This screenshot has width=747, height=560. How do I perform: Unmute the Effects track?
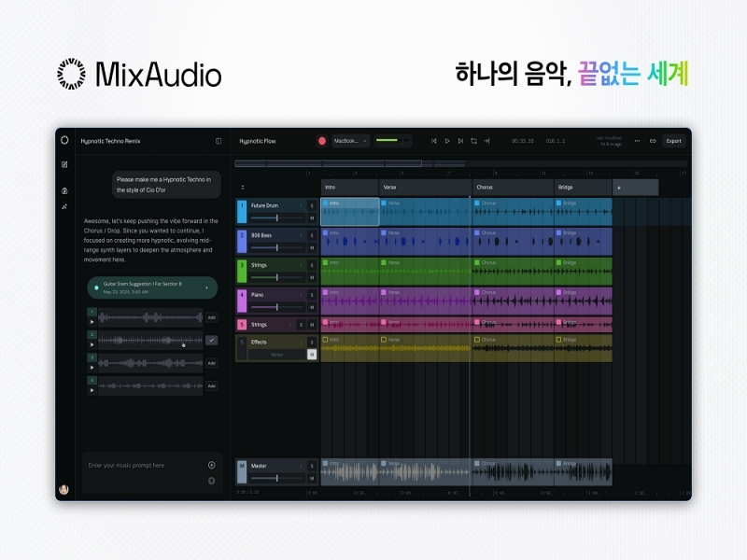tap(312, 355)
